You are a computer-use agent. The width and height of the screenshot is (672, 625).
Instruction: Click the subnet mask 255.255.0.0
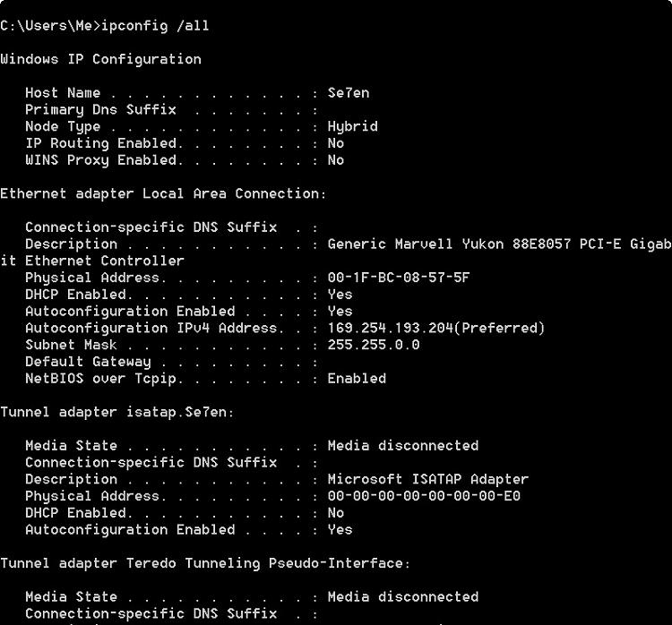click(374, 345)
